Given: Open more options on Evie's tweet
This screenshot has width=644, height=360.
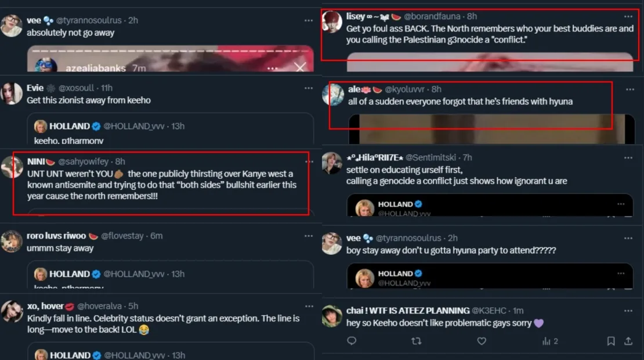Looking at the screenshot, I should pos(309,88).
